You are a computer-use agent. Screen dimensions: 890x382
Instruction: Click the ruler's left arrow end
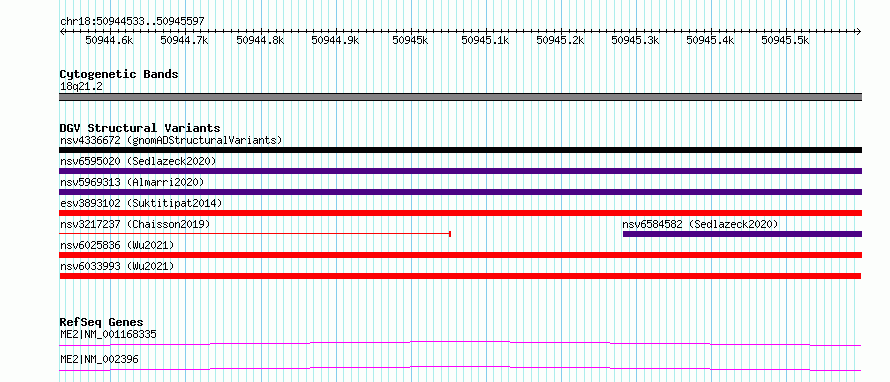(x=62, y=31)
